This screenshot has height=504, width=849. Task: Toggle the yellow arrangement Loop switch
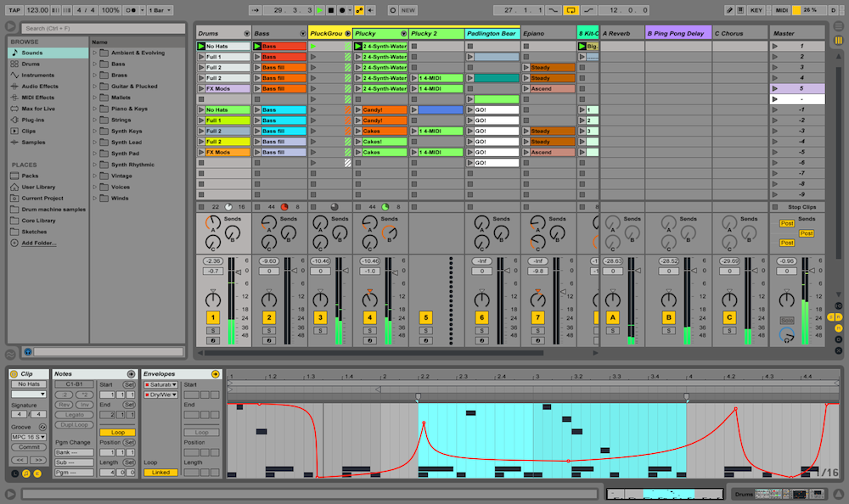pyautogui.click(x=571, y=10)
